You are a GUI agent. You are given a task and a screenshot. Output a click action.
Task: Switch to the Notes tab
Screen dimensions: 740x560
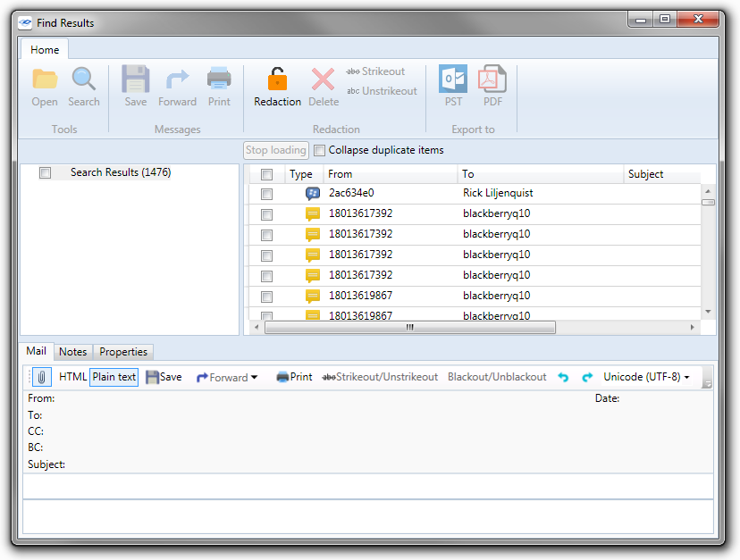point(73,352)
